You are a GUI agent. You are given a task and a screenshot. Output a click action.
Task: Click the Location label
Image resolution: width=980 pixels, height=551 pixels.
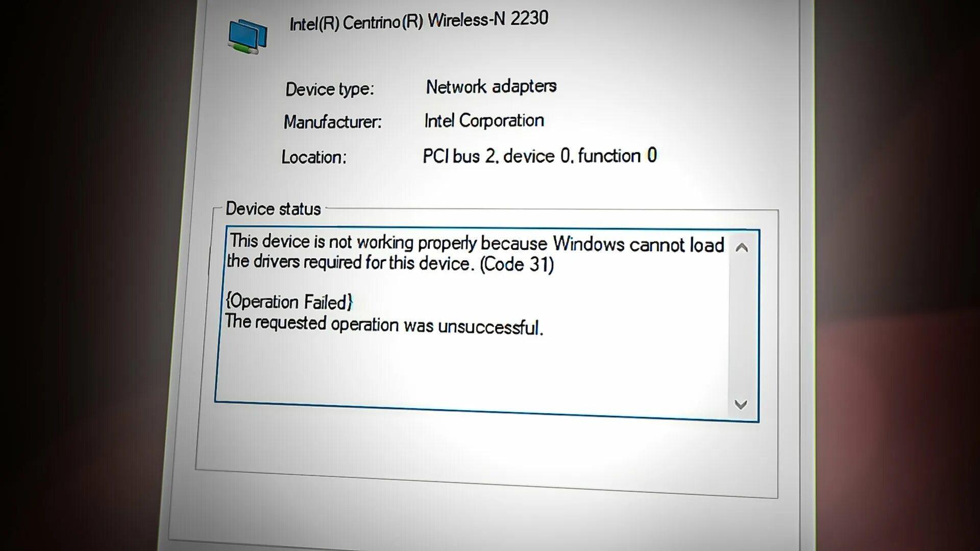[x=314, y=157]
